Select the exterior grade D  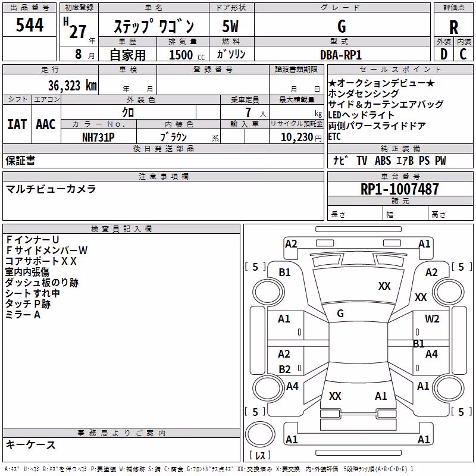point(444,54)
